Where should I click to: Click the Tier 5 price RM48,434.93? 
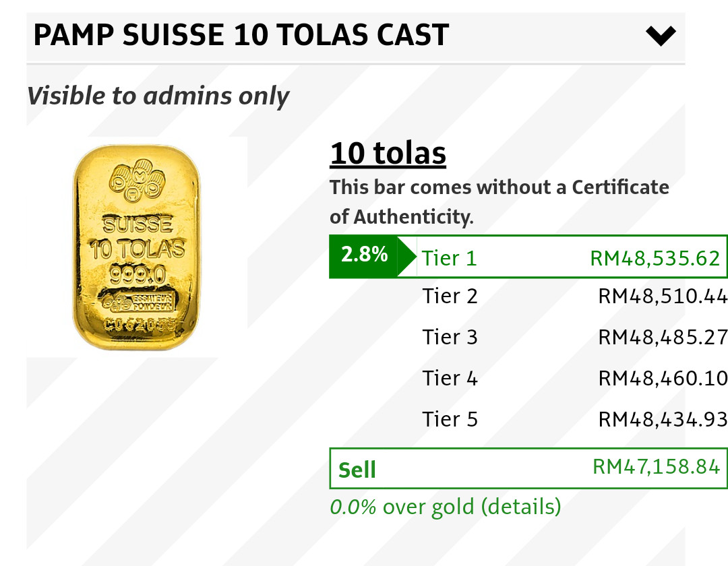tap(662, 419)
